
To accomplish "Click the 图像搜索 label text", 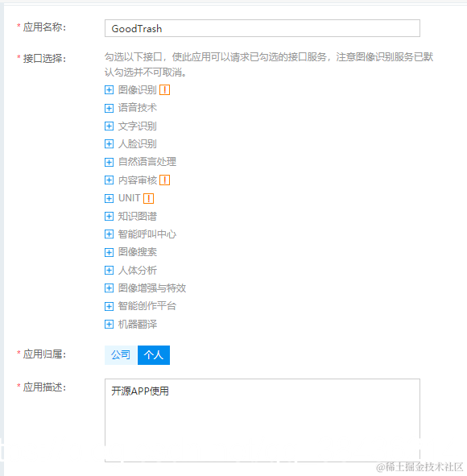I will (138, 252).
